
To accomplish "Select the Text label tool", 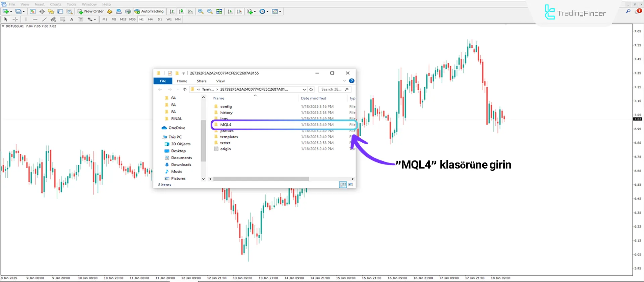I will pos(71,19).
